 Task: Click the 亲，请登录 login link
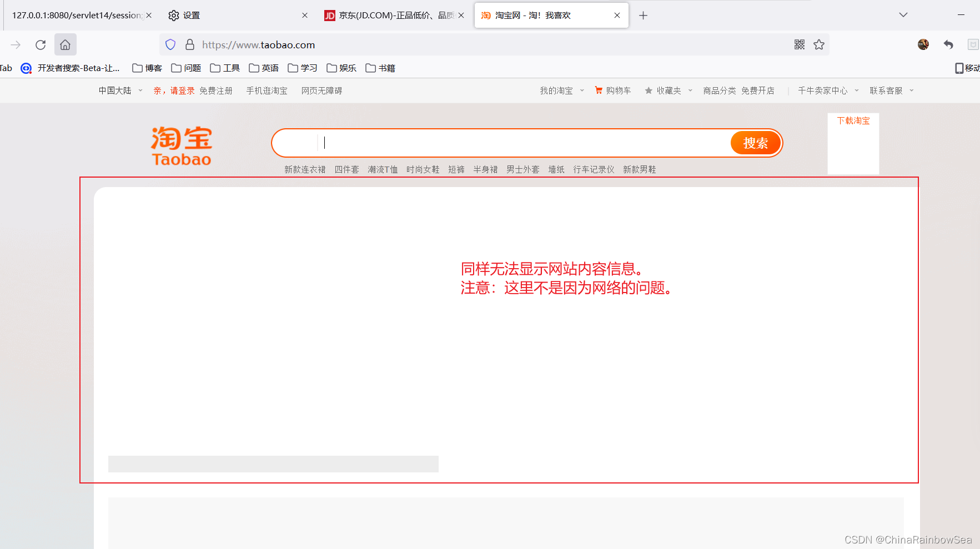174,90
